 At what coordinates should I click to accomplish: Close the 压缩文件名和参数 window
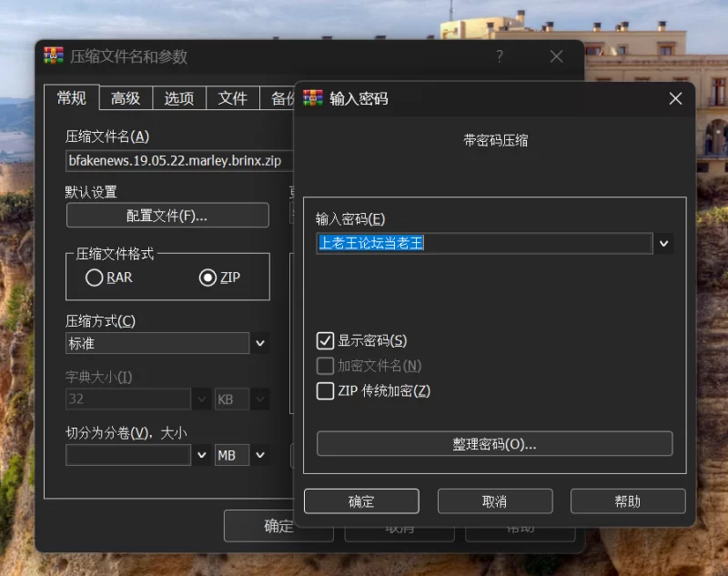[x=556, y=56]
